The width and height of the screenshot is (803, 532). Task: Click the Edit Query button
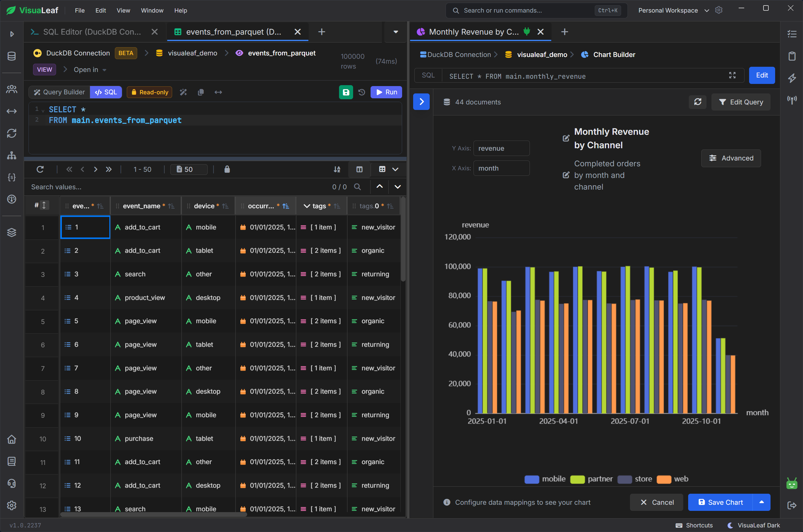click(x=741, y=102)
